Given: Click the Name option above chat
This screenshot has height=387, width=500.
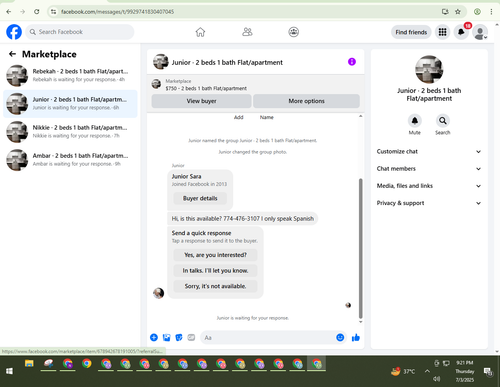Looking at the screenshot, I should [x=267, y=117].
